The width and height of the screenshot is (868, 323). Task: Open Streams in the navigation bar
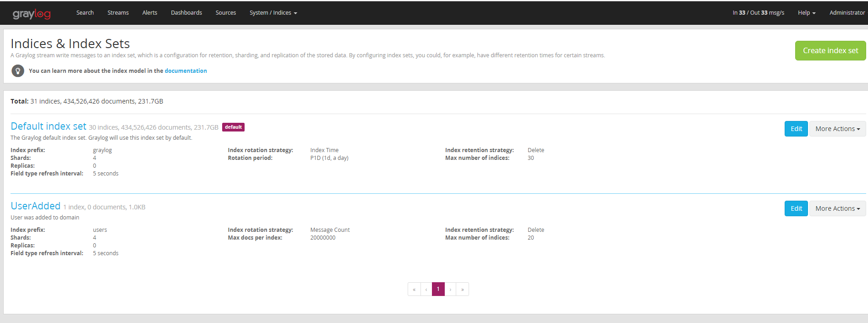pos(118,13)
